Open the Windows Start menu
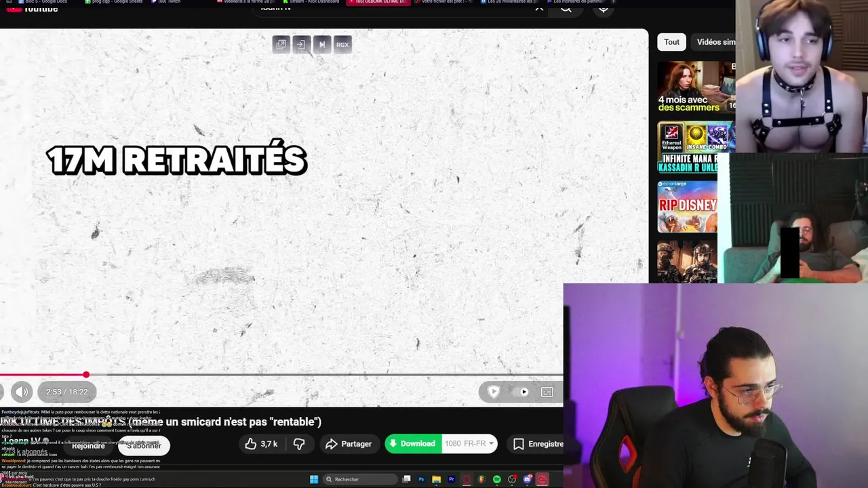This screenshot has width=868, height=488. coord(314,479)
